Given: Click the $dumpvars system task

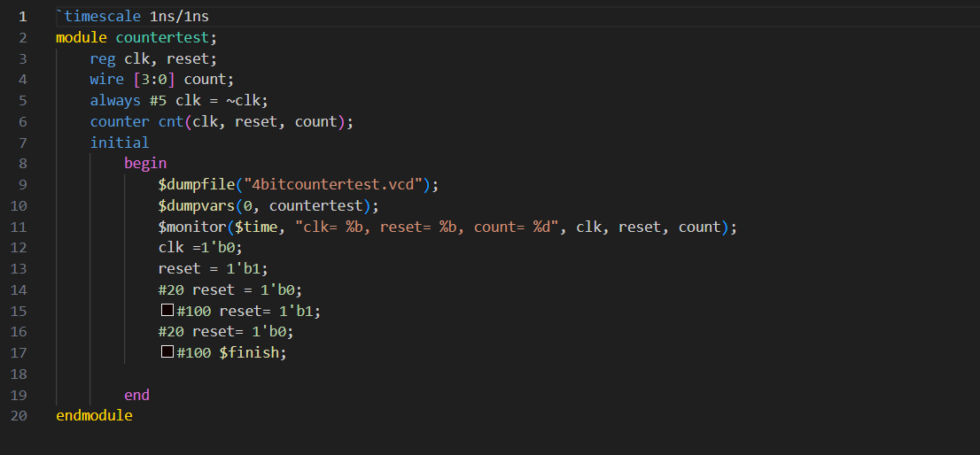Looking at the screenshot, I should 196,206.
